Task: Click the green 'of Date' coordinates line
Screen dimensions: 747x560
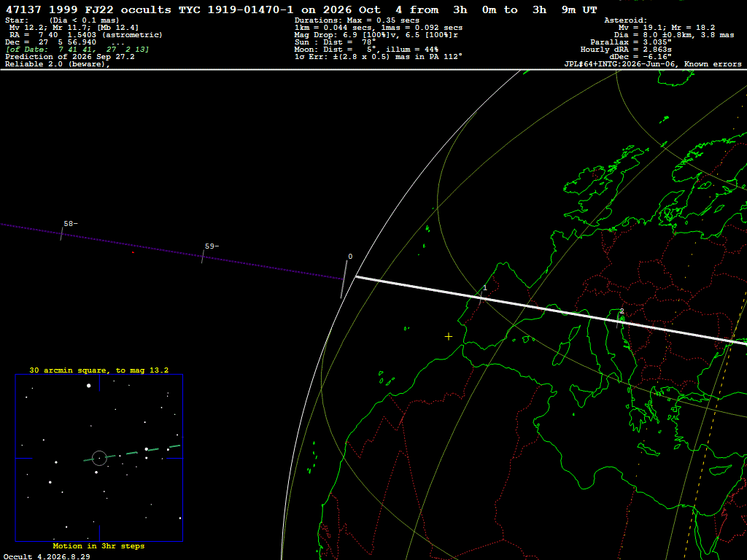Action: pyautogui.click(x=77, y=50)
